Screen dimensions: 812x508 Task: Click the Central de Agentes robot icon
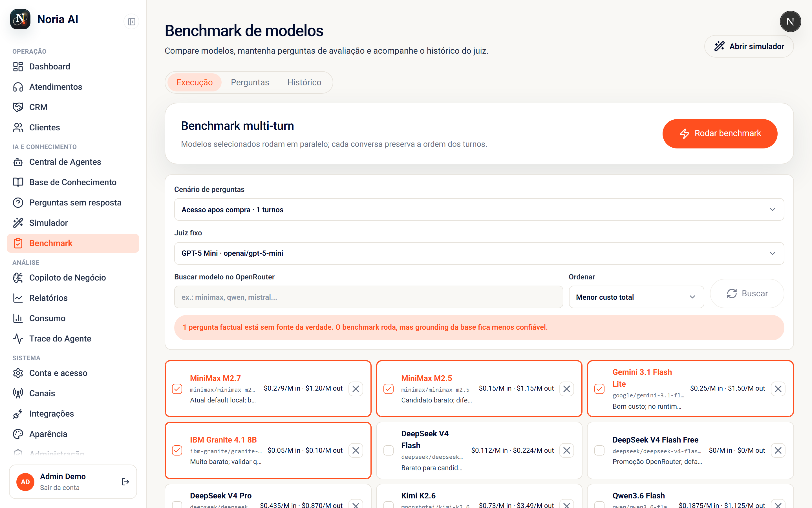pyautogui.click(x=18, y=162)
